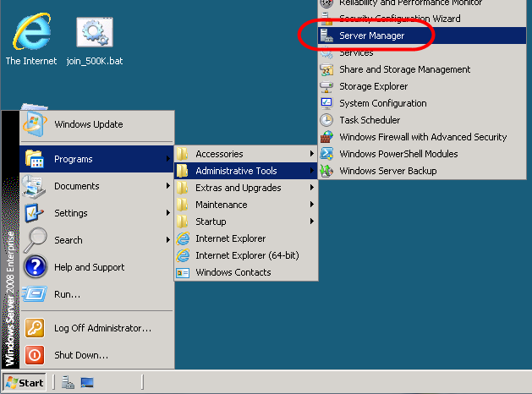Expand the Maintenance submenu arrow
532x394 pixels.
click(x=311, y=205)
